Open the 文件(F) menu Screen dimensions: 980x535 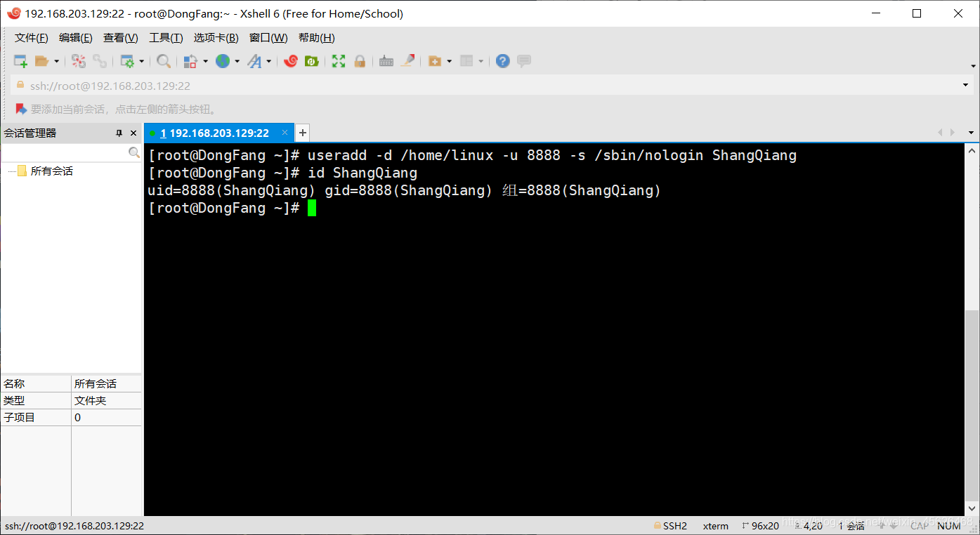(x=32, y=38)
